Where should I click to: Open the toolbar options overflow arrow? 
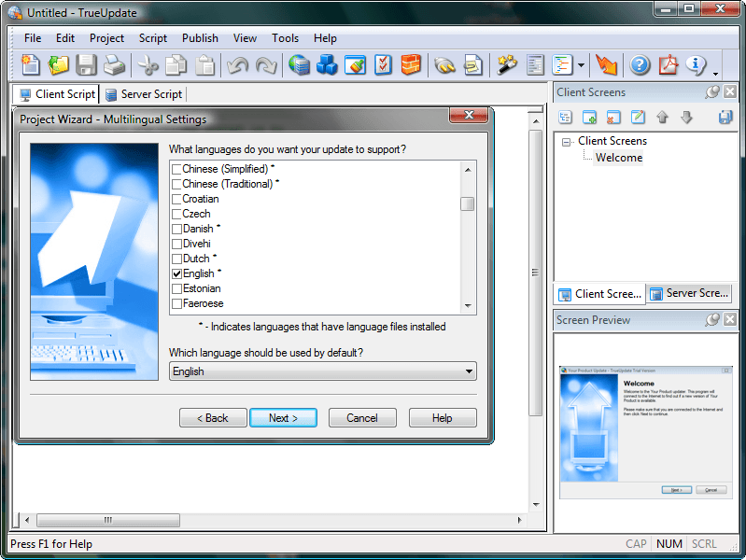715,74
